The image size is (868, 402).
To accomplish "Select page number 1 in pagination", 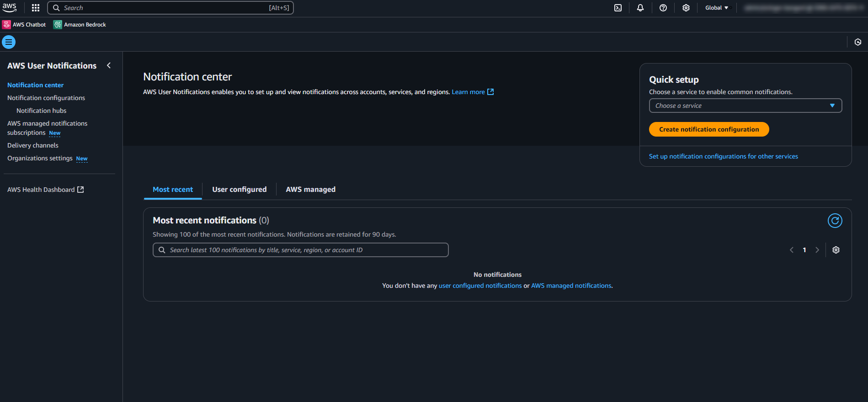I will click(804, 250).
